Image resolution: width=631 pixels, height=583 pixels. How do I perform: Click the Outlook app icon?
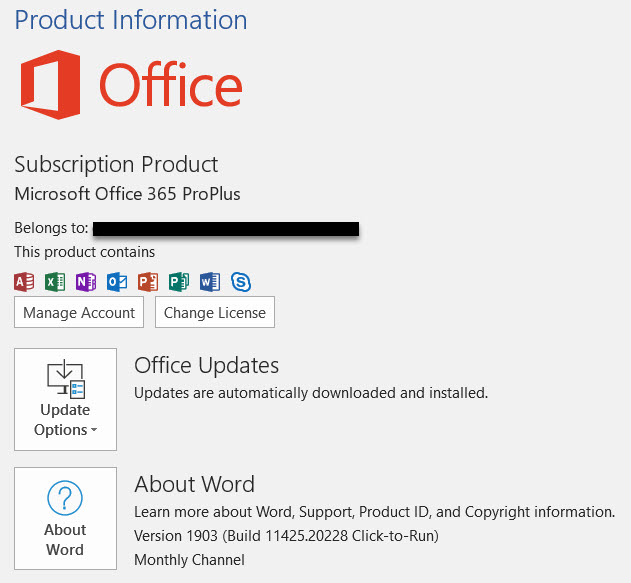click(x=117, y=282)
